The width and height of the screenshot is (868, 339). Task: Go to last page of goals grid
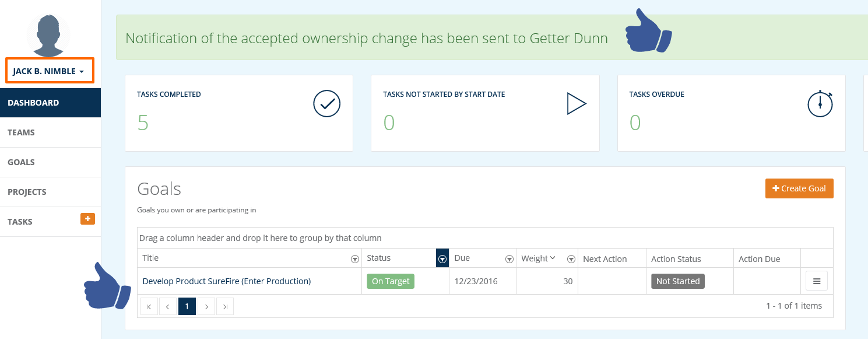(x=225, y=306)
